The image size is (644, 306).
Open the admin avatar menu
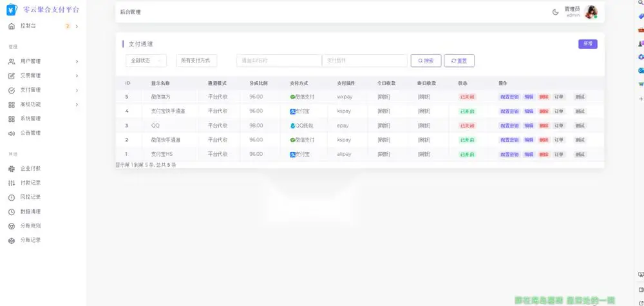point(591,12)
